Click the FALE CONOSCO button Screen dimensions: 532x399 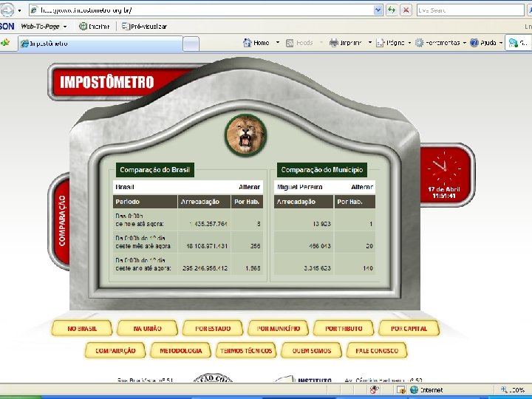click(377, 350)
